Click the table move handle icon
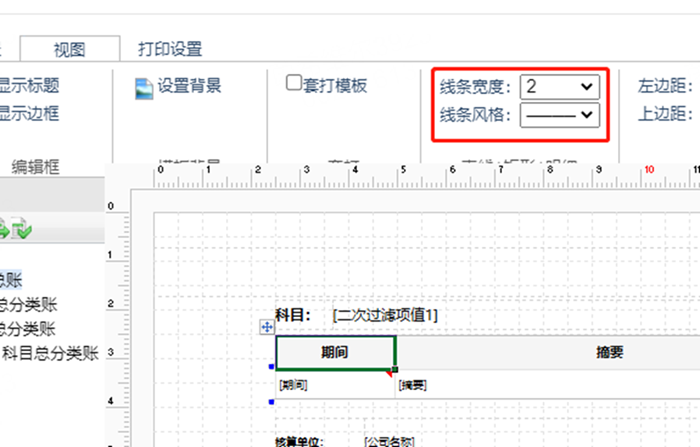This screenshot has height=447, width=700. click(267, 327)
